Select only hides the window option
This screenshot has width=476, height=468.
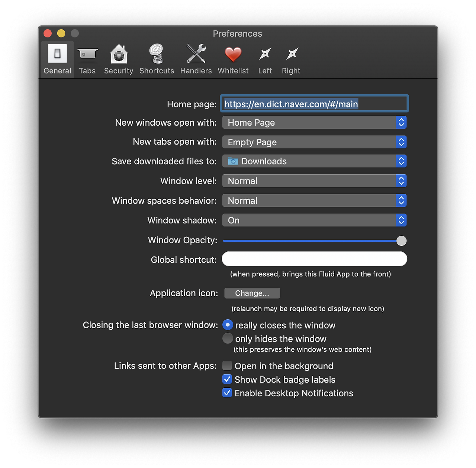[x=228, y=338]
